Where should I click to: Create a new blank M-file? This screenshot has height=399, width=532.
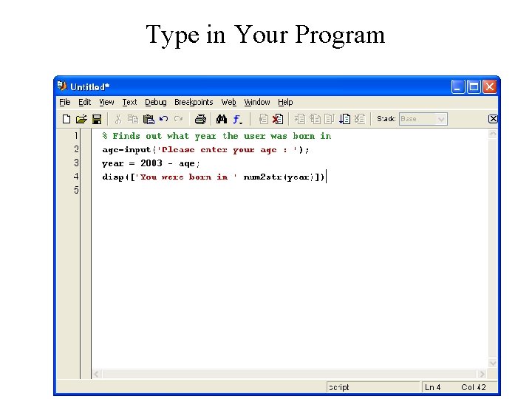66,119
